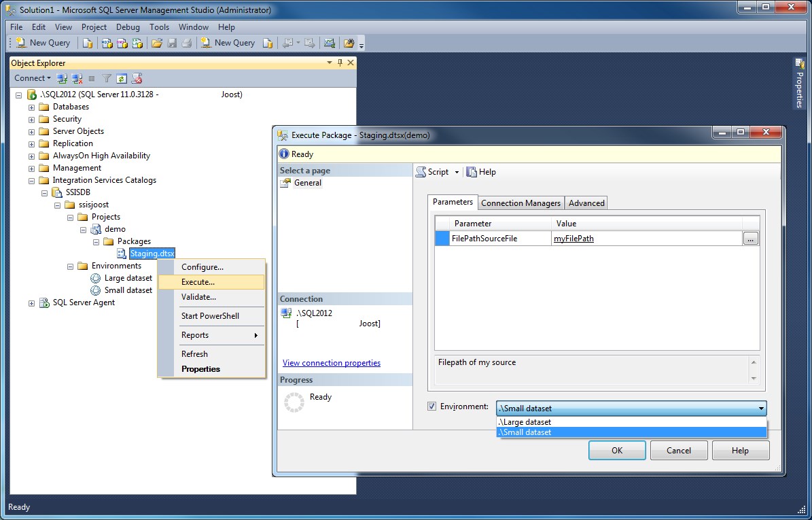Image resolution: width=812 pixels, height=520 pixels.
Task: Open the New Query tool
Action: coord(42,42)
